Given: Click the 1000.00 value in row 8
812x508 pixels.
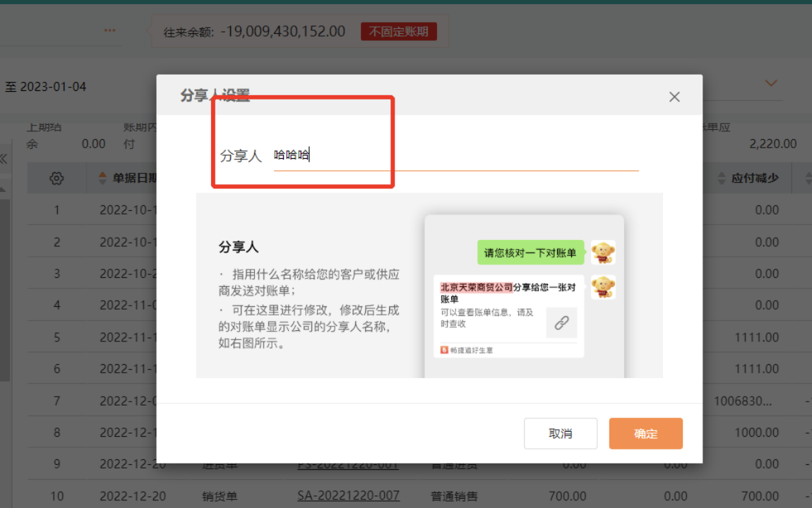Looking at the screenshot, I should point(757,433).
